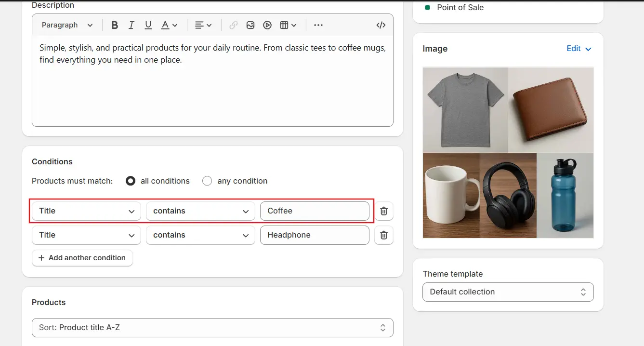
Task: Click the Add another condition button
Action: point(82,258)
